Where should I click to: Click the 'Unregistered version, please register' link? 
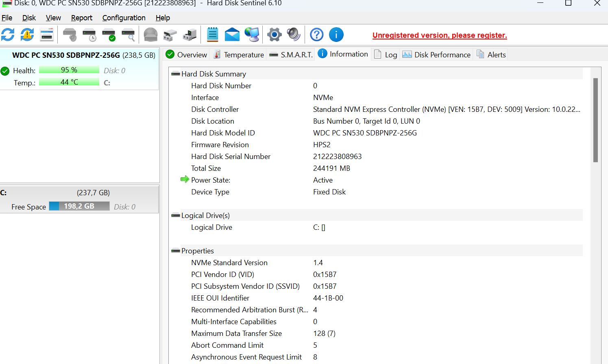click(x=440, y=35)
